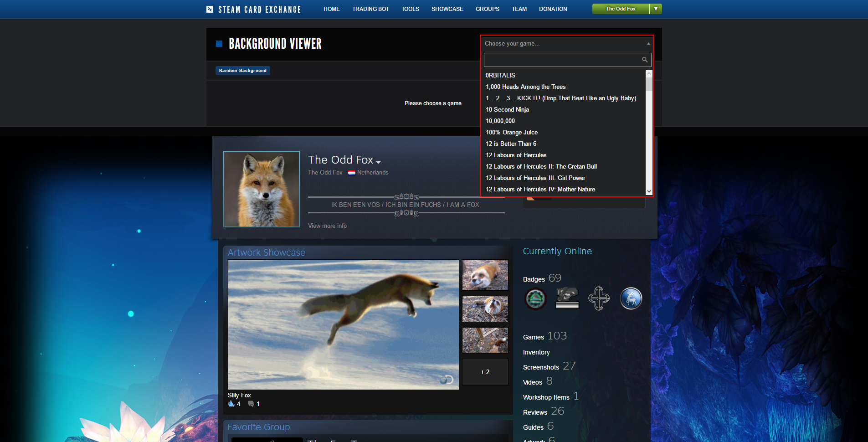Click the thumbs-up icon under Silly Fox
868x442 pixels.
click(231, 404)
